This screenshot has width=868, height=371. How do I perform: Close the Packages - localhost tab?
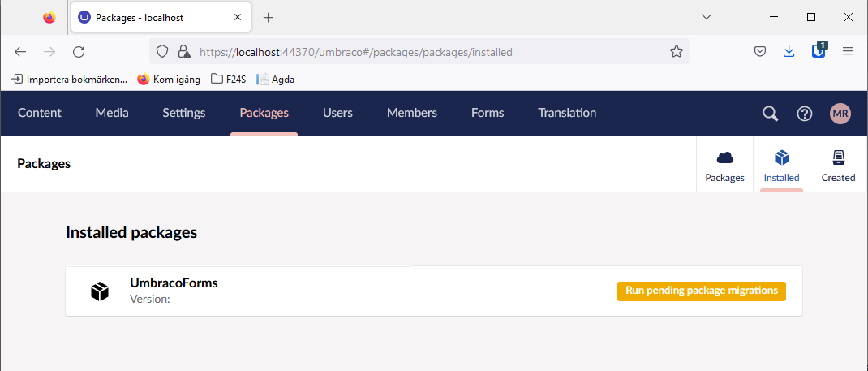pyautogui.click(x=238, y=17)
